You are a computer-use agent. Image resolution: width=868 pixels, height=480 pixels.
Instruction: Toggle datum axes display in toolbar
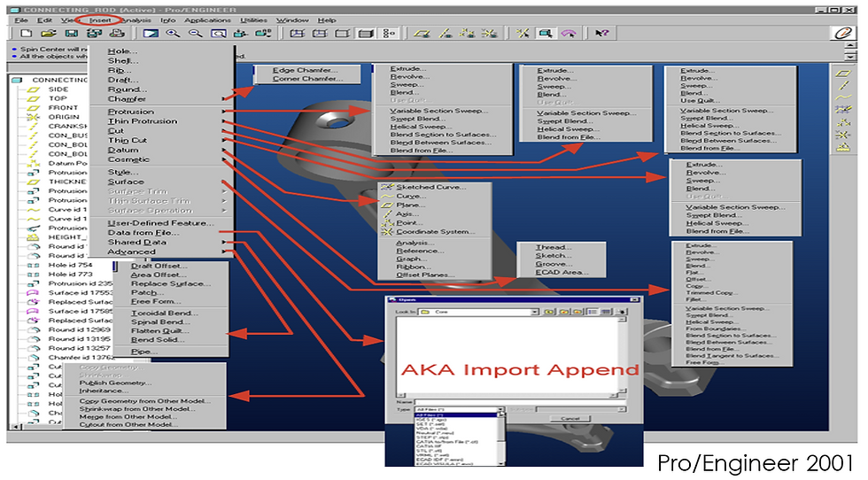(x=445, y=34)
